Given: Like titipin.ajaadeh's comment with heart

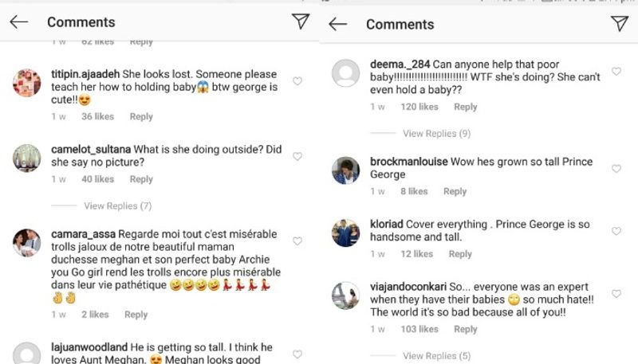Looking at the screenshot, I should click(x=297, y=81).
